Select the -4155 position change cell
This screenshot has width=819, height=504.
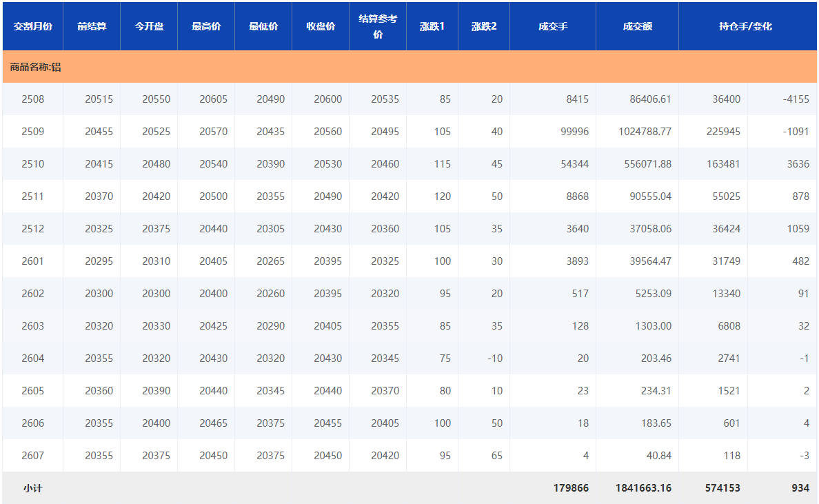tap(796, 99)
